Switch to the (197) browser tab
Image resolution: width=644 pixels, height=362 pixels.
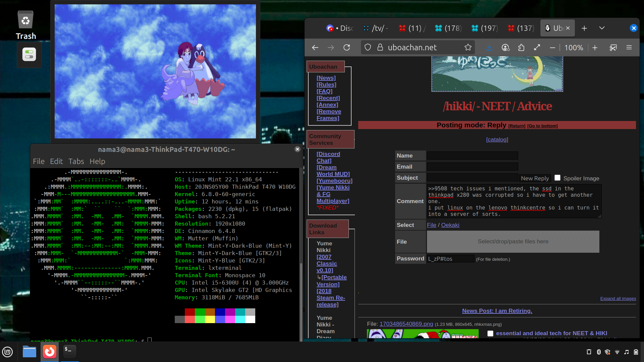[x=484, y=28]
